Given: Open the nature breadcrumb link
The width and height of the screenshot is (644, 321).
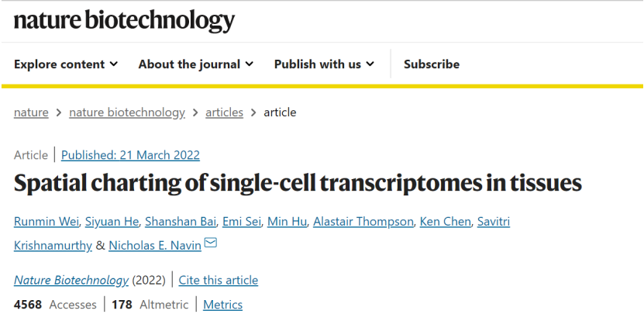Looking at the screenshot, I should [31, 112].
